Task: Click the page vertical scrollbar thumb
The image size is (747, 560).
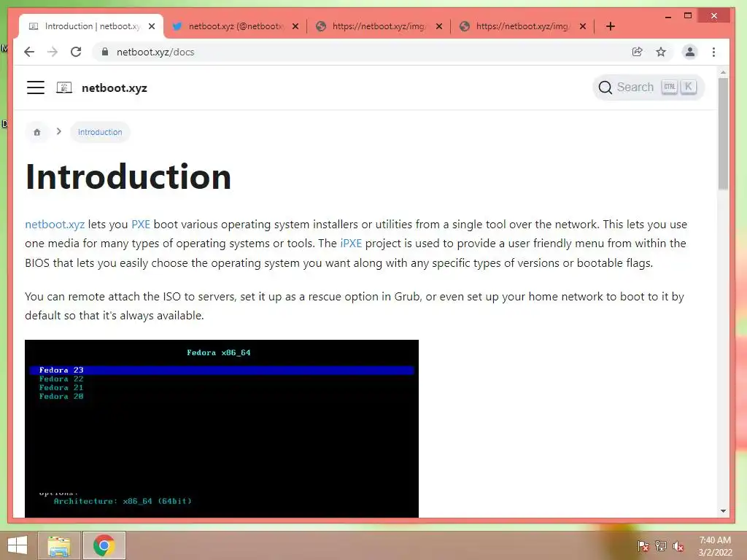Action: click(x=723, y=133)
